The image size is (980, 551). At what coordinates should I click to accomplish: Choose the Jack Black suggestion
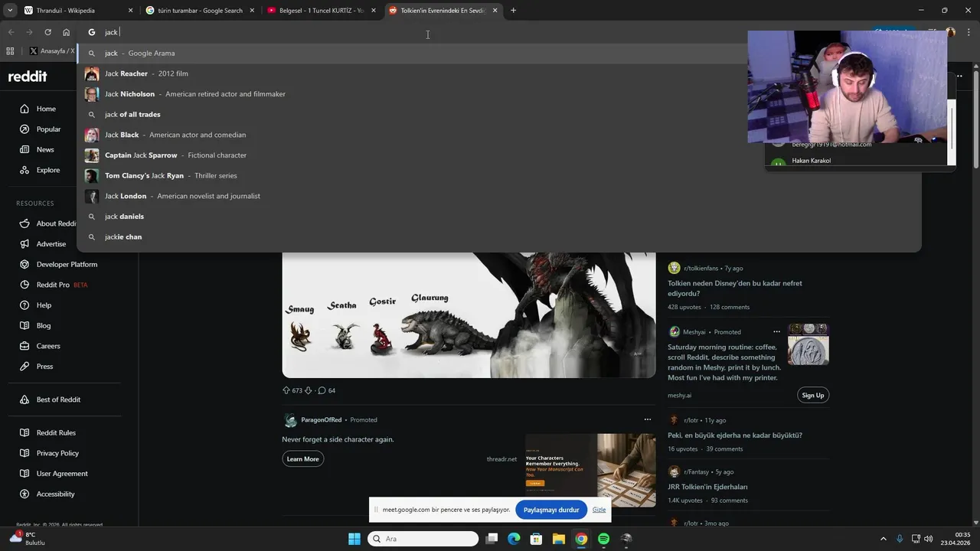coord(498,135)
